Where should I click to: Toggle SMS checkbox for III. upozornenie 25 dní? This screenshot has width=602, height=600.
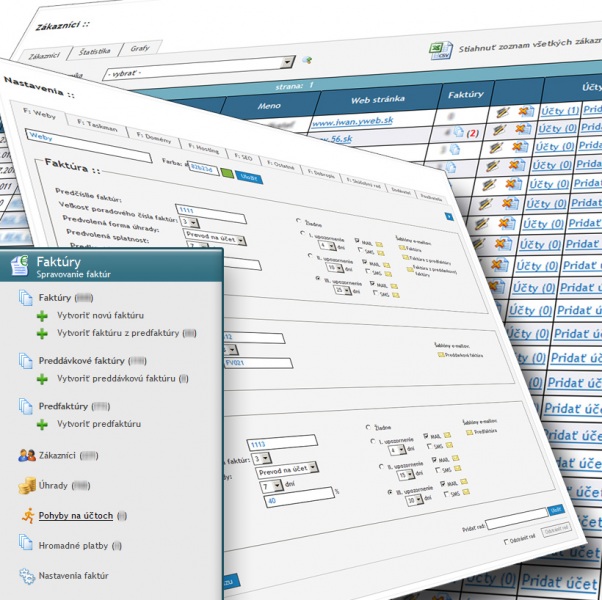376,293
